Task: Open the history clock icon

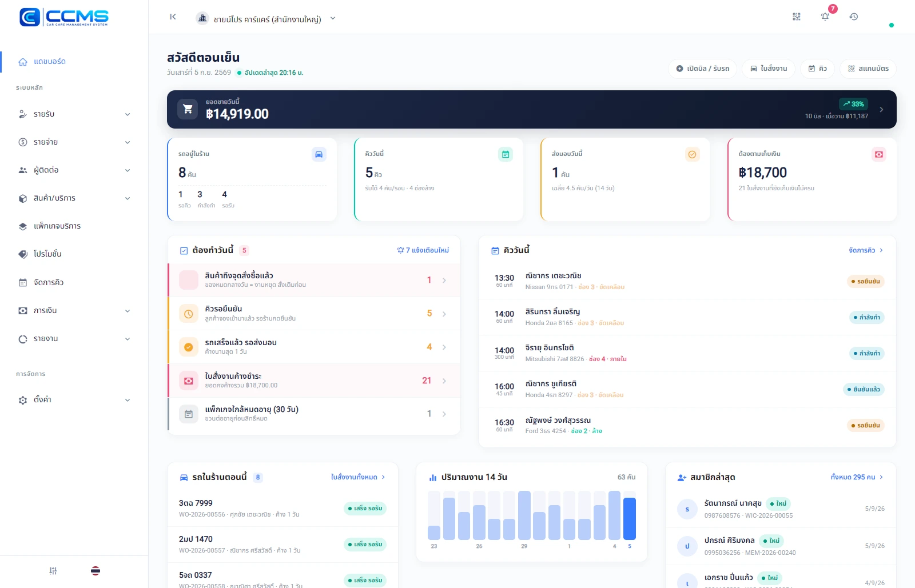Action: coord(854,17)
